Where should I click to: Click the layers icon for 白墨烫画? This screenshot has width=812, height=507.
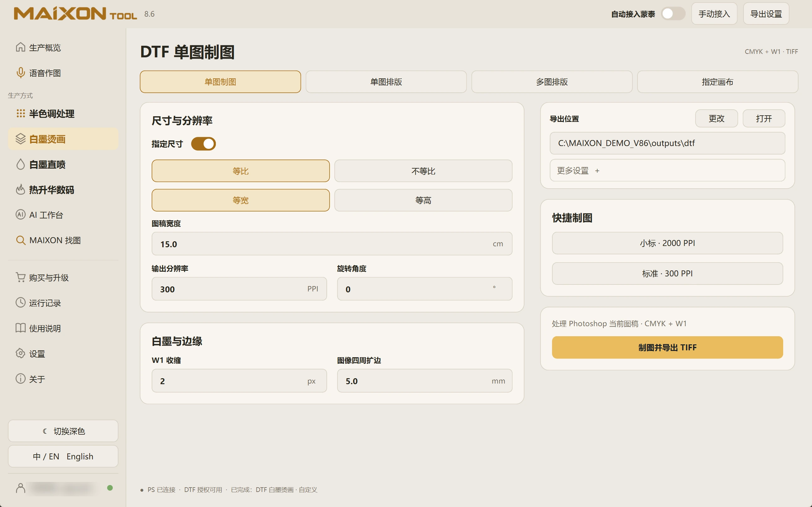(x=20, y=139)
